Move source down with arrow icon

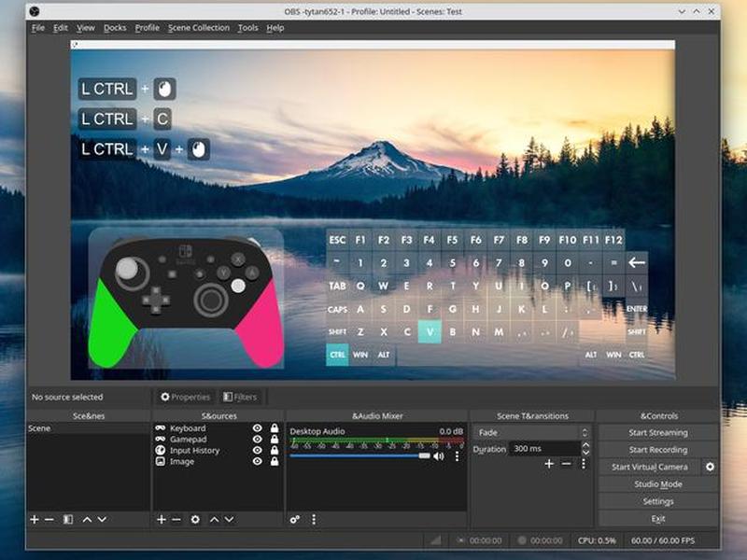point(229,520)
